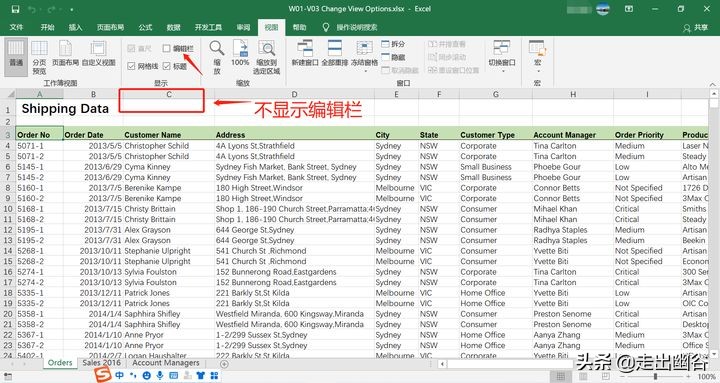Viewport: 720px width, 383px height.
Task: Enable the 编辑栏 formula bar checkbox
Action: click(x=167, y=48)
